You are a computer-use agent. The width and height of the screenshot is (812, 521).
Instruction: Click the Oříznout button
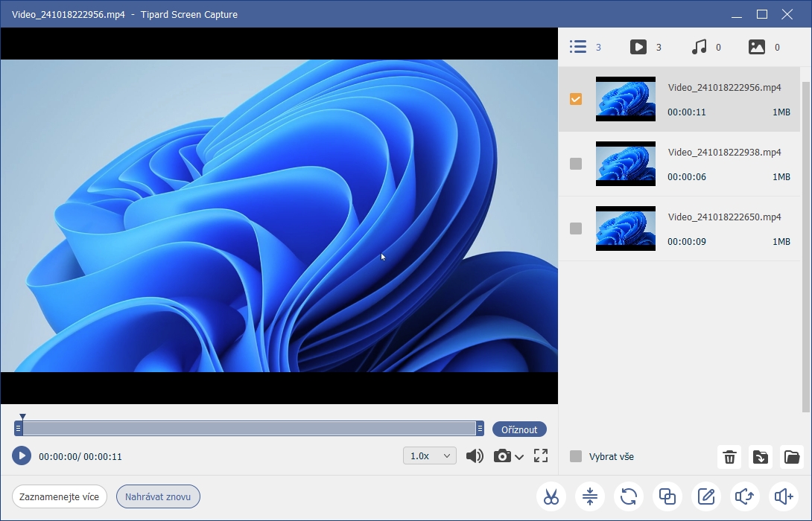tap(519, 429)
